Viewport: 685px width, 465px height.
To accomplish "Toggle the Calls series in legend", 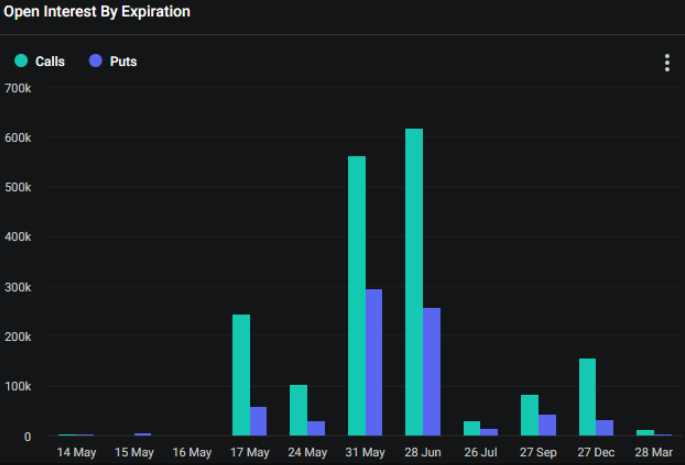I will [40, 61].
